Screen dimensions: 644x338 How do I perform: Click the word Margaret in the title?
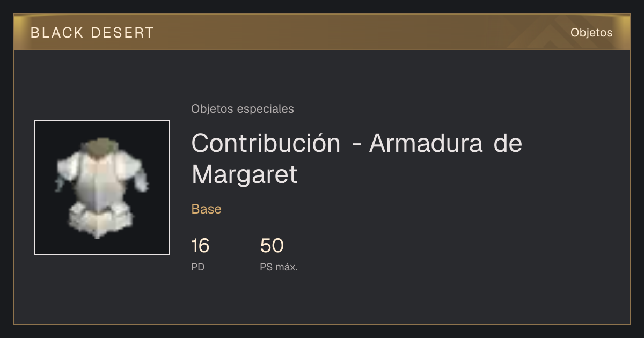(245, 174)
